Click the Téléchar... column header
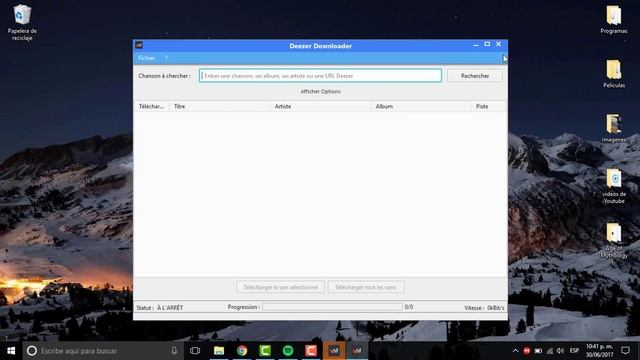This screenshot has height=360, width=640. click(151, 107)
